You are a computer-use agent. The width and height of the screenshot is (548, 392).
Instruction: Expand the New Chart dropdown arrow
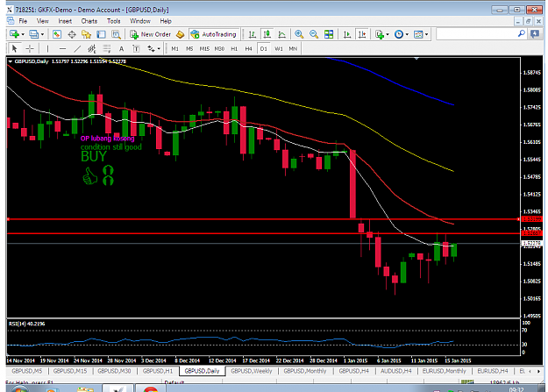click(x=23, y=34)
